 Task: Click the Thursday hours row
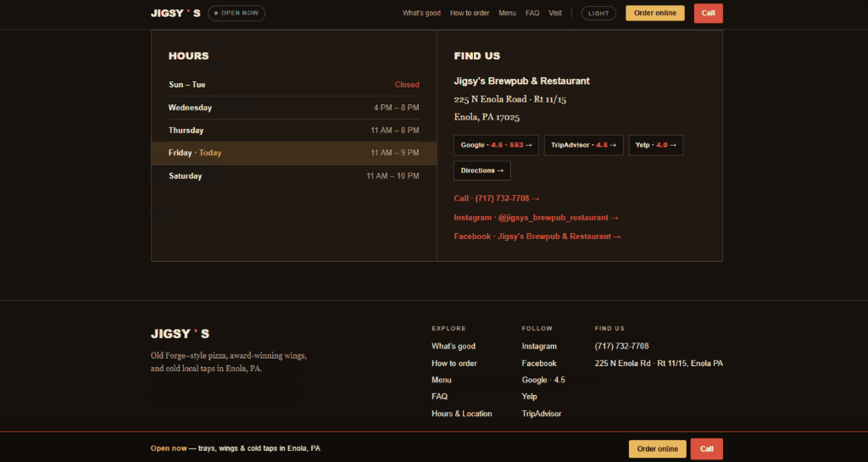[x=294, y=131]
